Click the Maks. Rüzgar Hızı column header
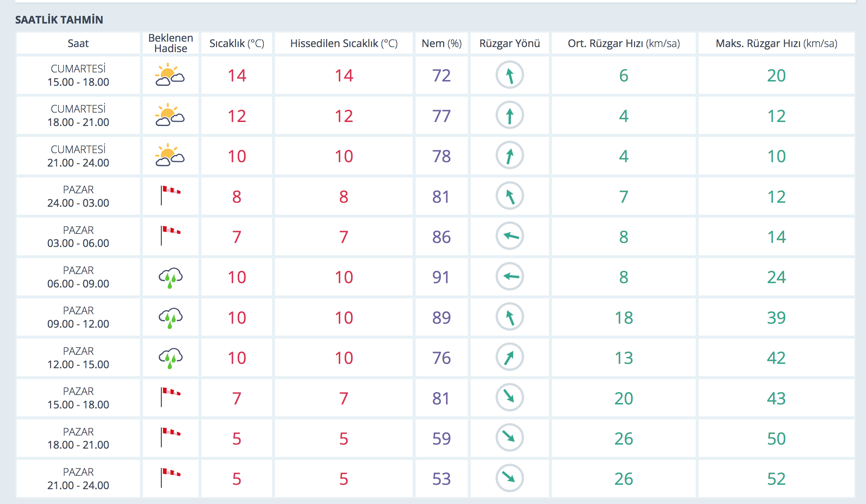Image resolution: width=866 pixels, height=504 pixels. [x=776, y=43]
